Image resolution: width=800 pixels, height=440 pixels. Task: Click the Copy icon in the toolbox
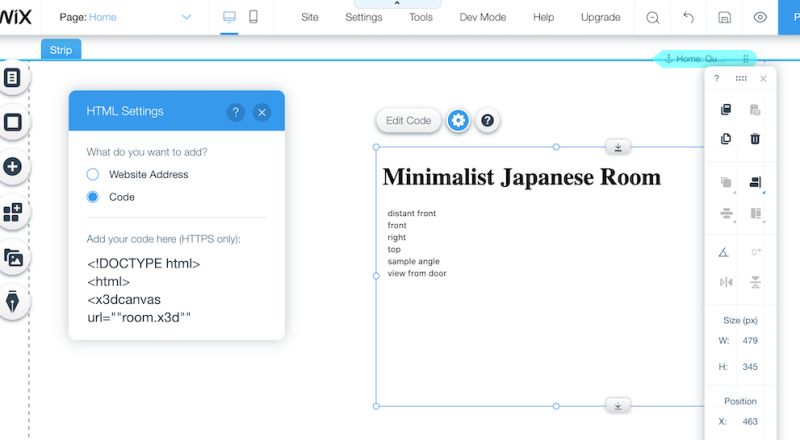pyautogui.click(x=726, y=109)
